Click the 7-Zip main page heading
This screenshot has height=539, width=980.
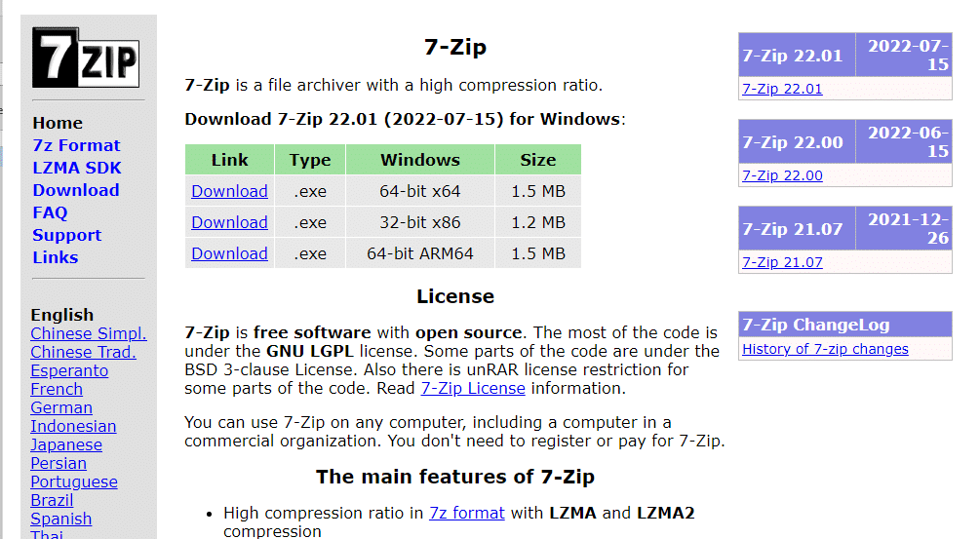pos(455,47)
